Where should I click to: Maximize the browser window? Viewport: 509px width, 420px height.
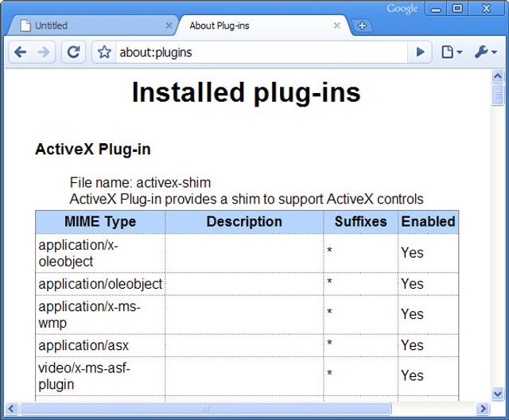tap(457, 9)
